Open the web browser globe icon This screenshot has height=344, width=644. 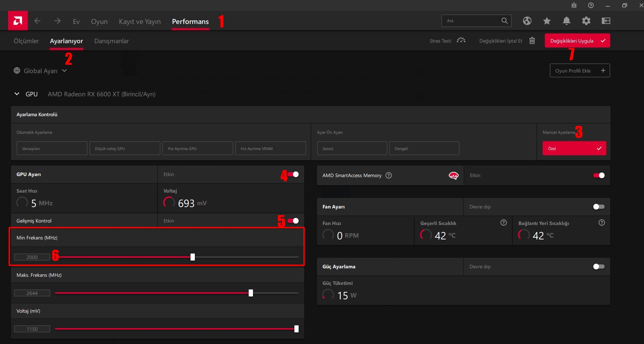tap(527, 21)
